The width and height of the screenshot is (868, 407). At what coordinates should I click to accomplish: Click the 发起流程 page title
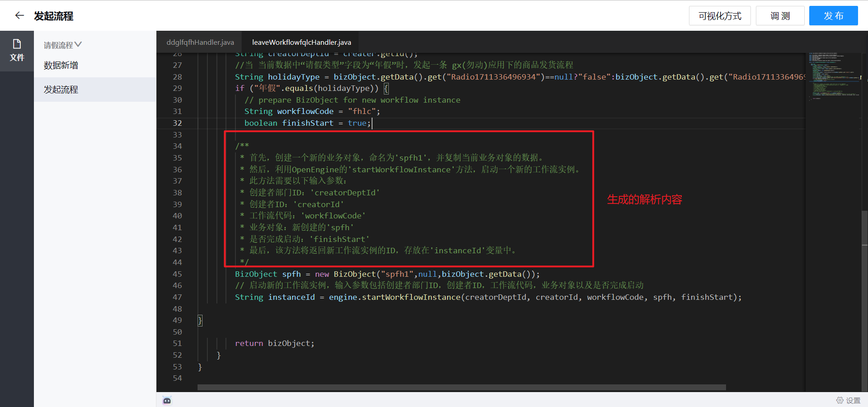(53, 16)
